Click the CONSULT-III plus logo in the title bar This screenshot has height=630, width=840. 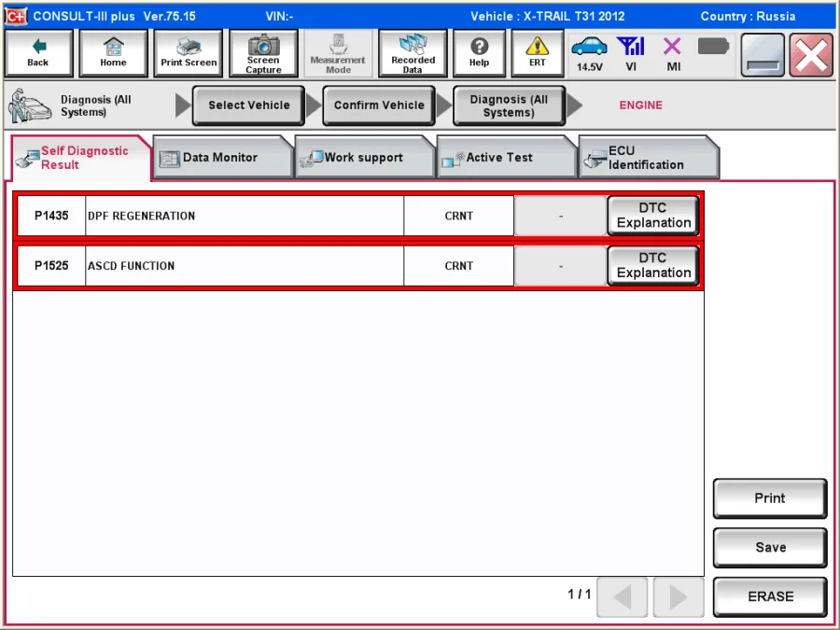[16, 16]
